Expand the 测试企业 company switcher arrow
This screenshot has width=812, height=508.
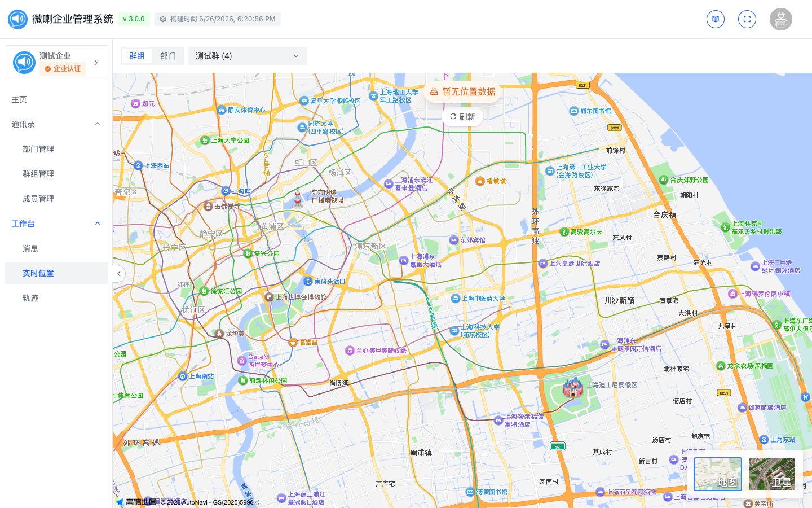96,63
